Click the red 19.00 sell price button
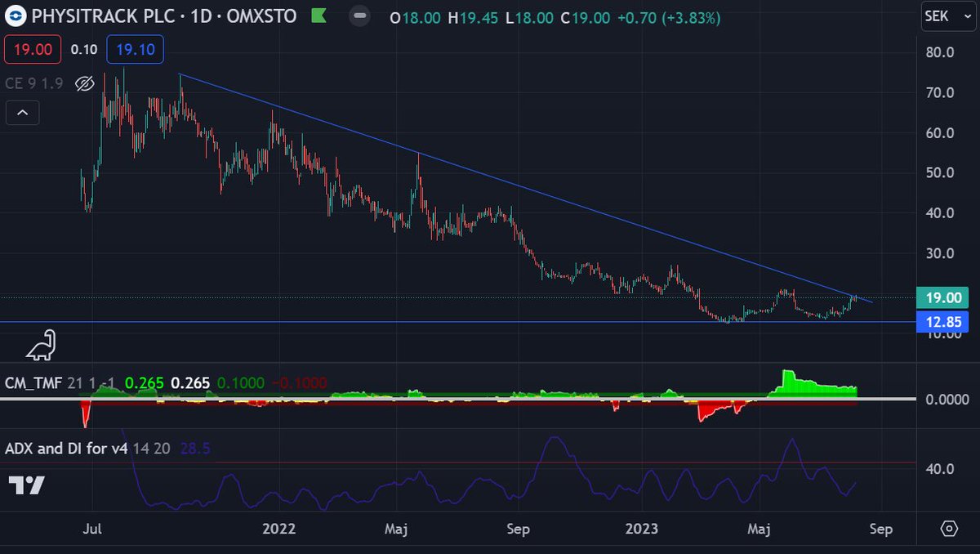Viewport: 980px width, 554px height. coord(33,49)
